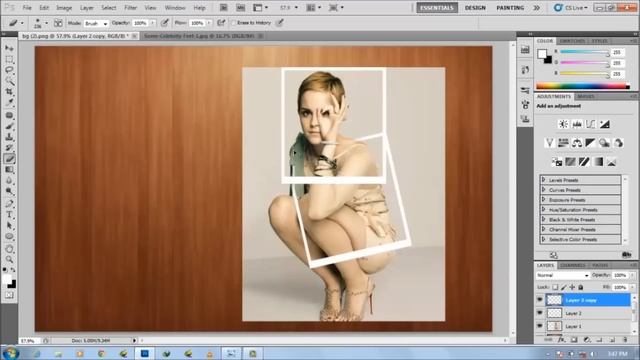Viewport: 640px width, 360px height.
Task: Open CS Live button
Action: click(x=571, y=8)
